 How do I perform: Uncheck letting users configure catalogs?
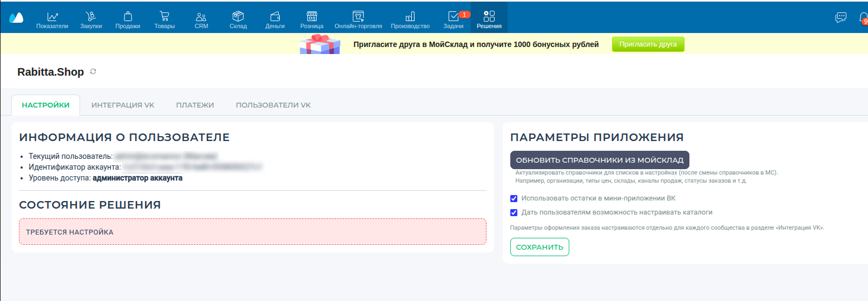514,212
